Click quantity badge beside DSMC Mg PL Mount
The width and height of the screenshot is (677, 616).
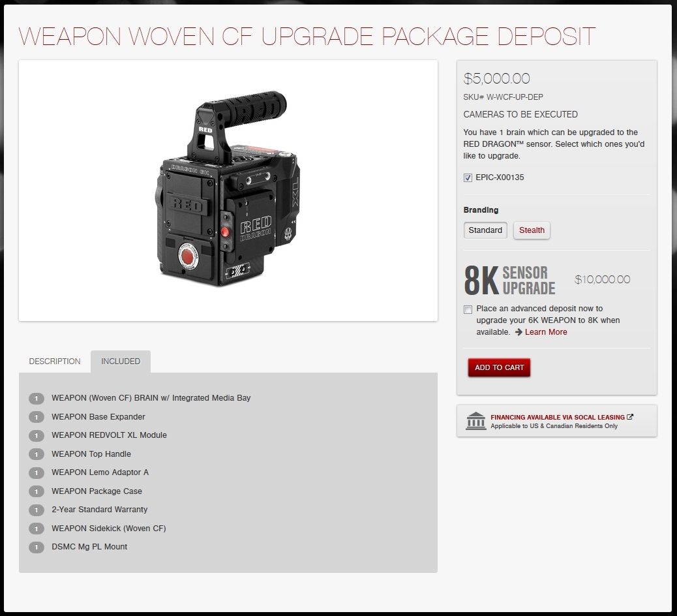tap(37, 547)
